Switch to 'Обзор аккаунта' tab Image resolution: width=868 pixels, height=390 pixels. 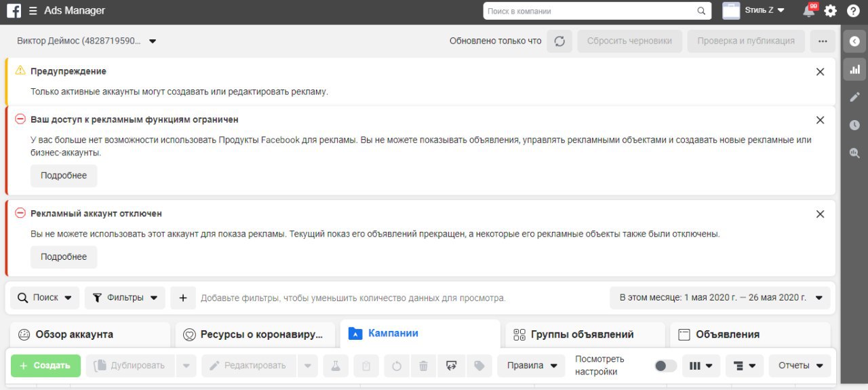tap(90, 334)
